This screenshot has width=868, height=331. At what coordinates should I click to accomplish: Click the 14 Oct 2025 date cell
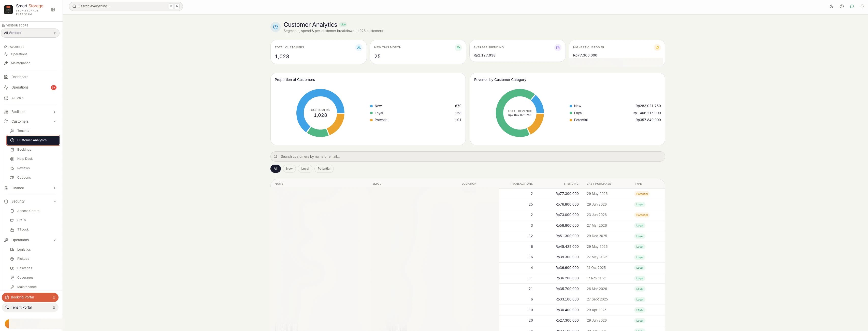(x=596, y=268)
